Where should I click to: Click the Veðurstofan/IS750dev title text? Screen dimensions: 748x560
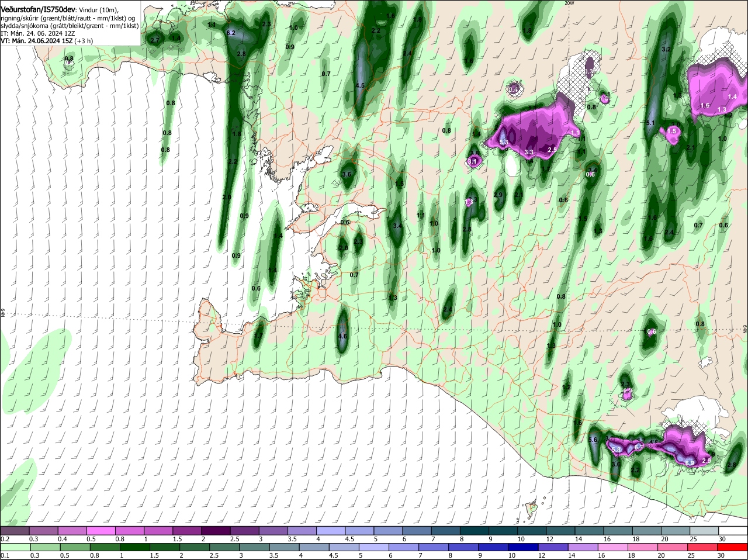coord(38,9)
